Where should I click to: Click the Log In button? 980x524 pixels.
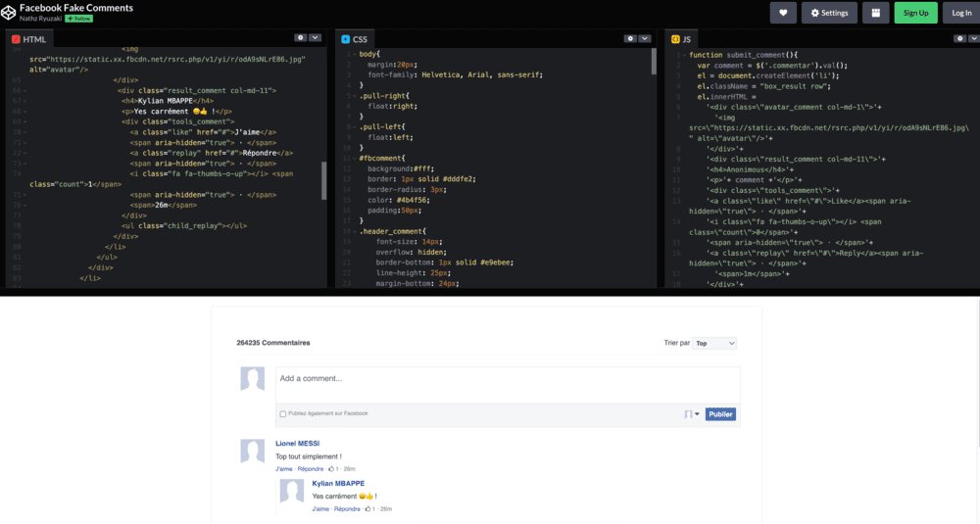coord(961,13)
